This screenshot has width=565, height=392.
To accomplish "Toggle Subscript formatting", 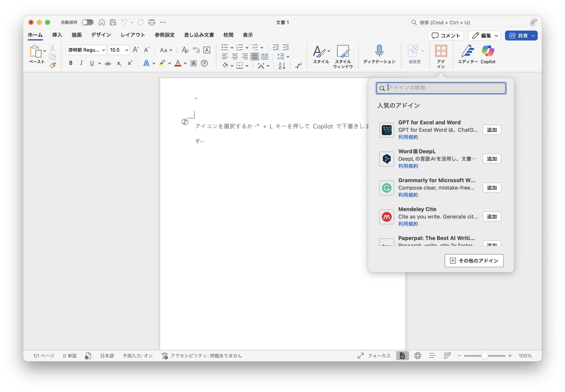I will pos(119,63).
